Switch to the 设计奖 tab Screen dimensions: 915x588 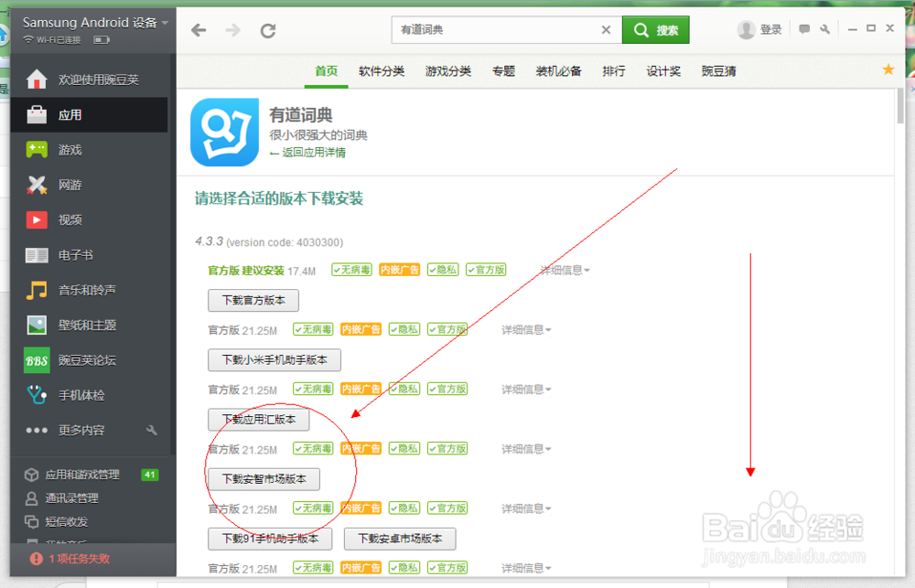click(x=663, y=71)
